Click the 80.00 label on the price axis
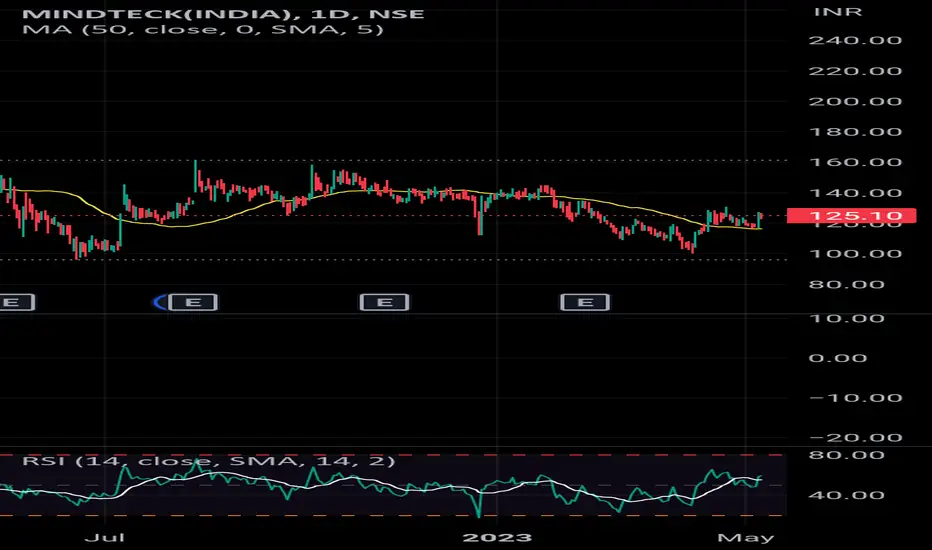 coord(846,284)
